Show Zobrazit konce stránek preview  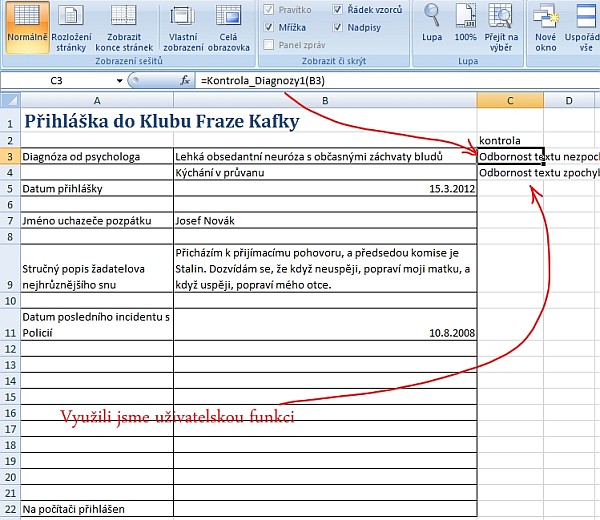(124, 28)
